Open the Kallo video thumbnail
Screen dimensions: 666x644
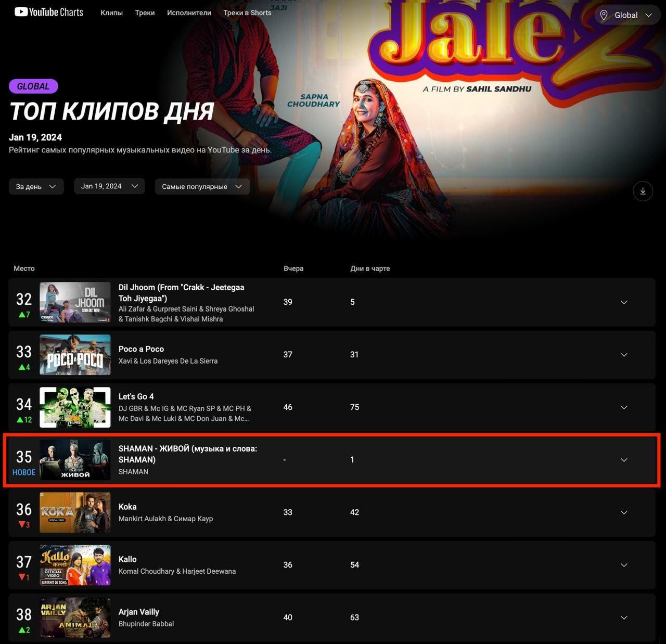(75, 565)
